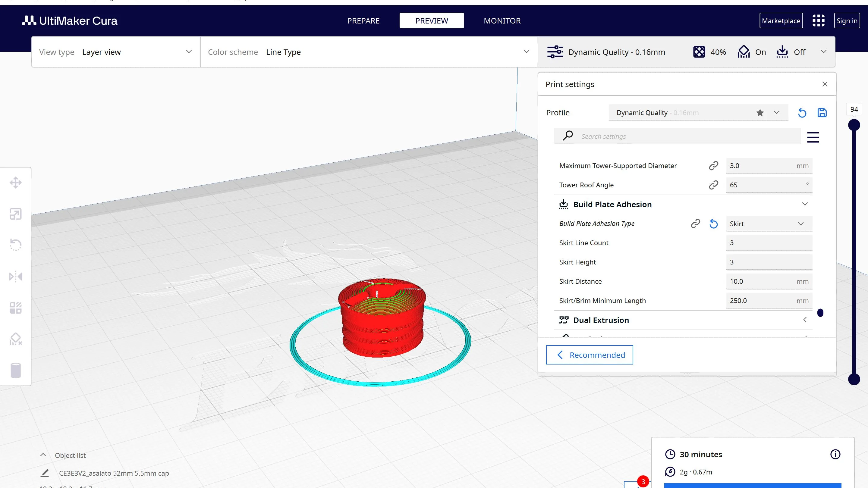
Task: Open the Profile Dynamic Quality dropdown
Action: pyautogui.click(x=698, y=112)
